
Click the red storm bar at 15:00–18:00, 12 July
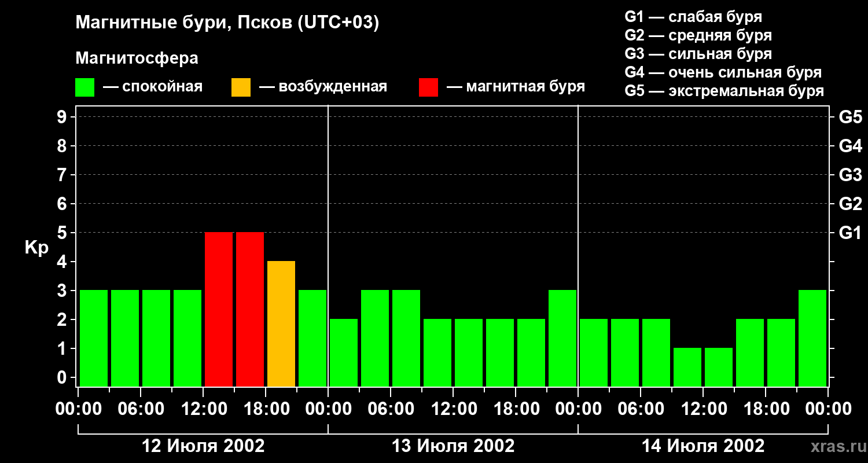[x=250, y=309]
